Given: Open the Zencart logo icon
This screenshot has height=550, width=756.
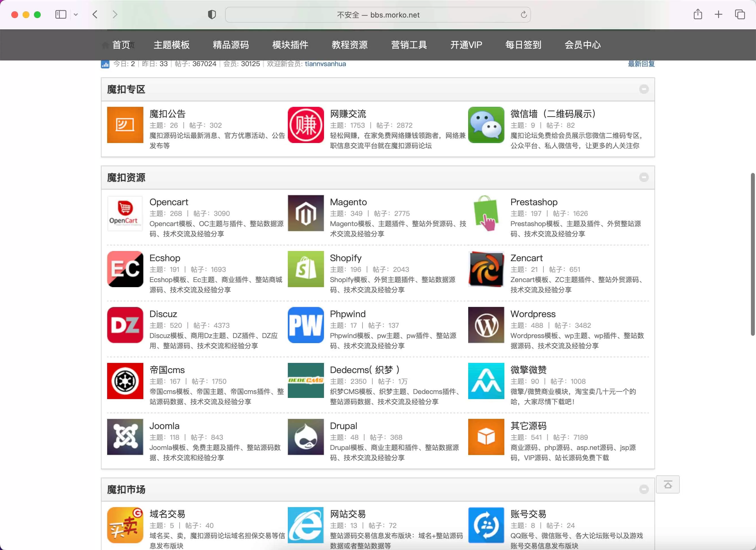Looking at the screenshot, I should (x=486, y=269).
